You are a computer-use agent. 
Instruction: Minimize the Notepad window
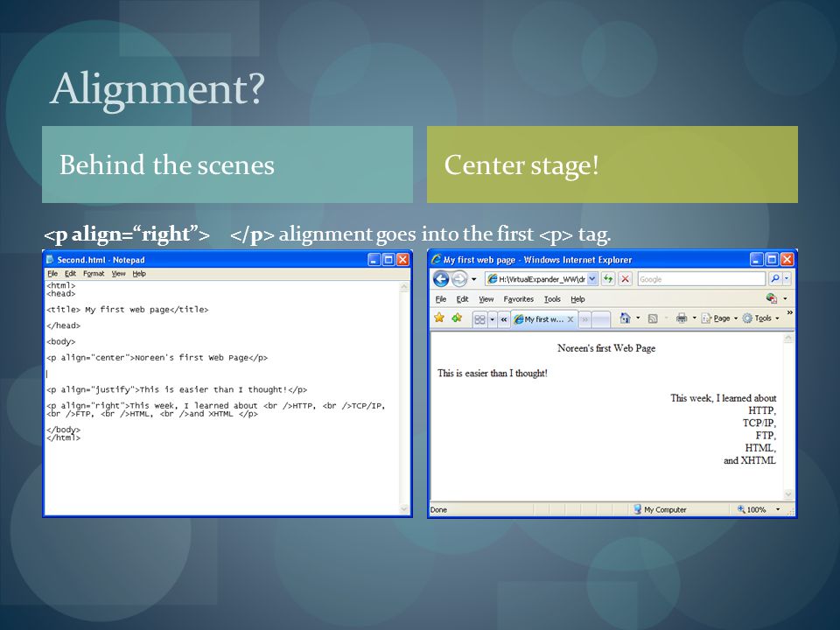pyautogui.click(x=374, y=260)
